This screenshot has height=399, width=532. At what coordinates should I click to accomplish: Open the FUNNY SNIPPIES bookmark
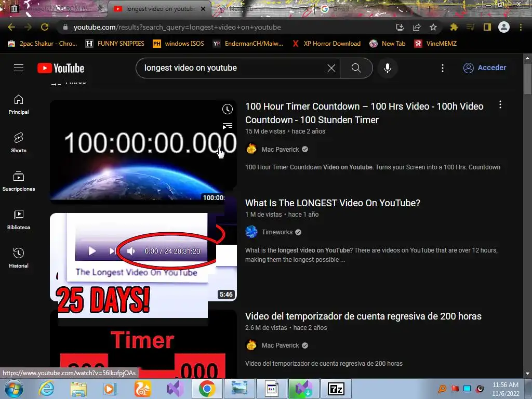click(115, 44)
